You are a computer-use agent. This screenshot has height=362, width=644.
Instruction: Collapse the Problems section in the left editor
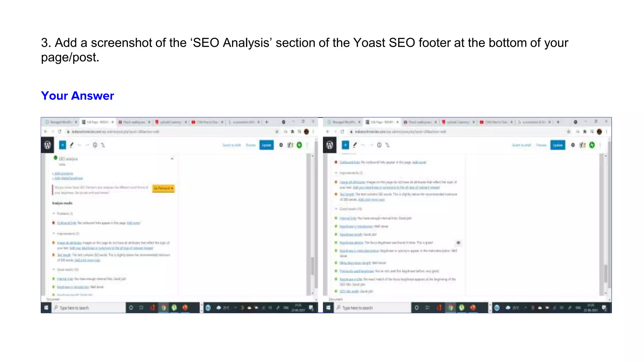[54, 213]
